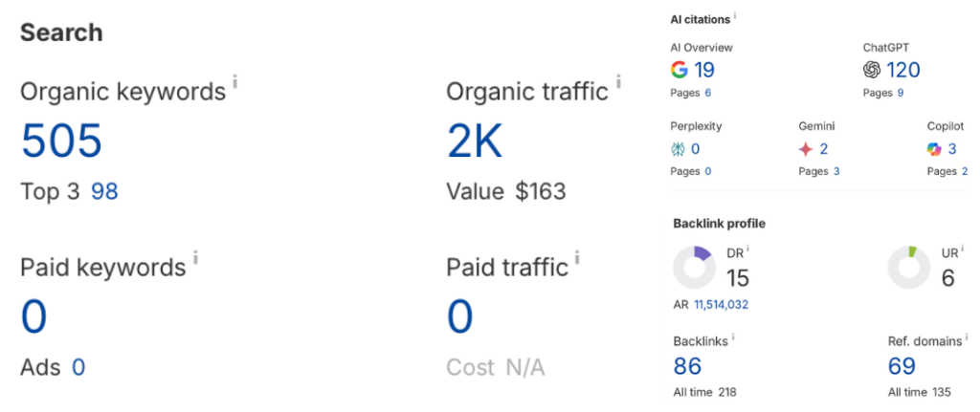Click the 120 ChatGPT citations number
Viewport: 980px width, 412px height.
point(902,70)
